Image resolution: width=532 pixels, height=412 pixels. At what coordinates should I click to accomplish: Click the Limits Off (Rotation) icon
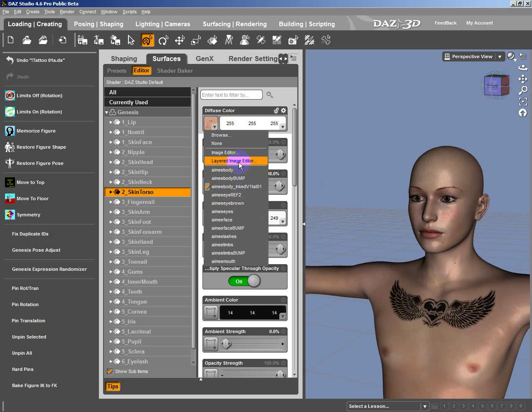pyautogui.click(x=10, y=96)
